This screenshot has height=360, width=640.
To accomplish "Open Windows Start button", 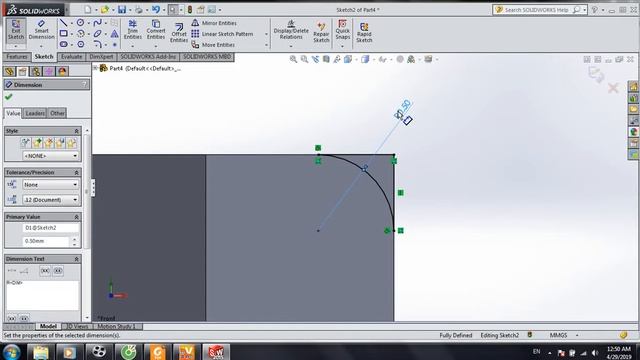I will pos(11,352).
